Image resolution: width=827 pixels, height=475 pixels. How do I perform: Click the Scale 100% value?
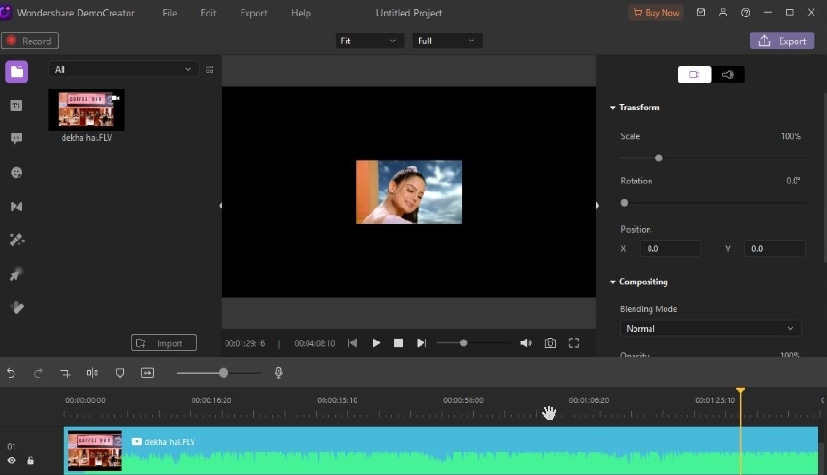click(791, 136)
